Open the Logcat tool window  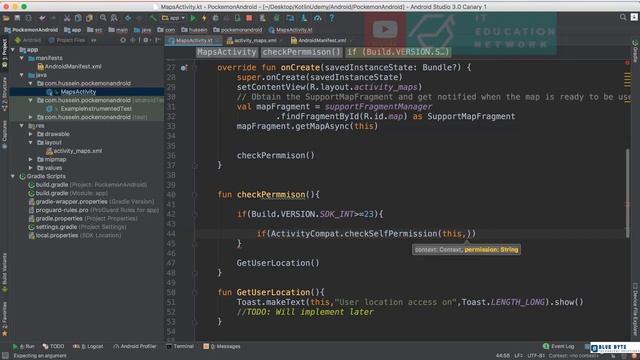pos(88,347)
